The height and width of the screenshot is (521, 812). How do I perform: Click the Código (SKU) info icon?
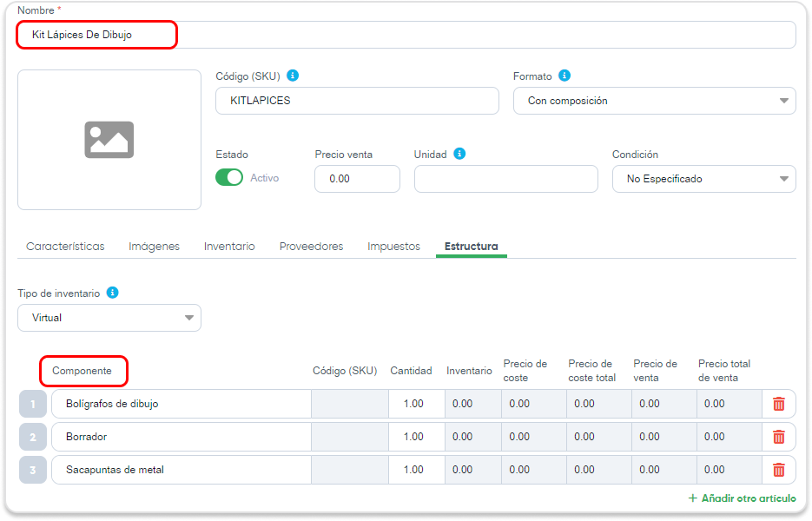pos(293,76)
